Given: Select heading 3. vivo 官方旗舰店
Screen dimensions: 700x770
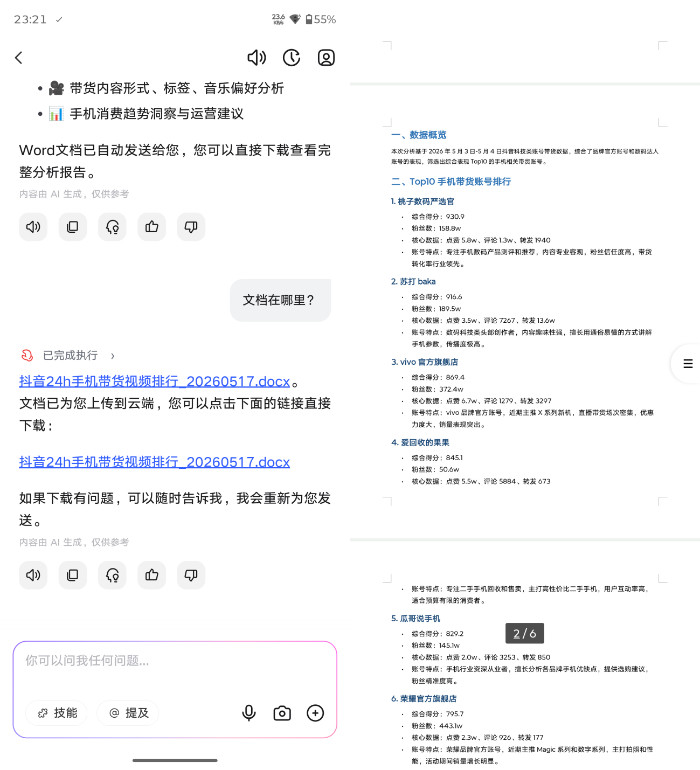Looking at the screenshot, I should [x=425, y=362].
